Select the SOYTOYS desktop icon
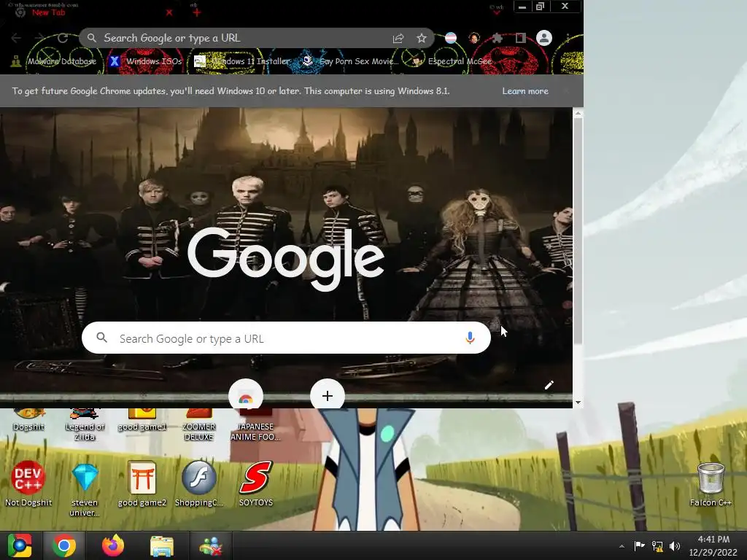 point(256,484)
